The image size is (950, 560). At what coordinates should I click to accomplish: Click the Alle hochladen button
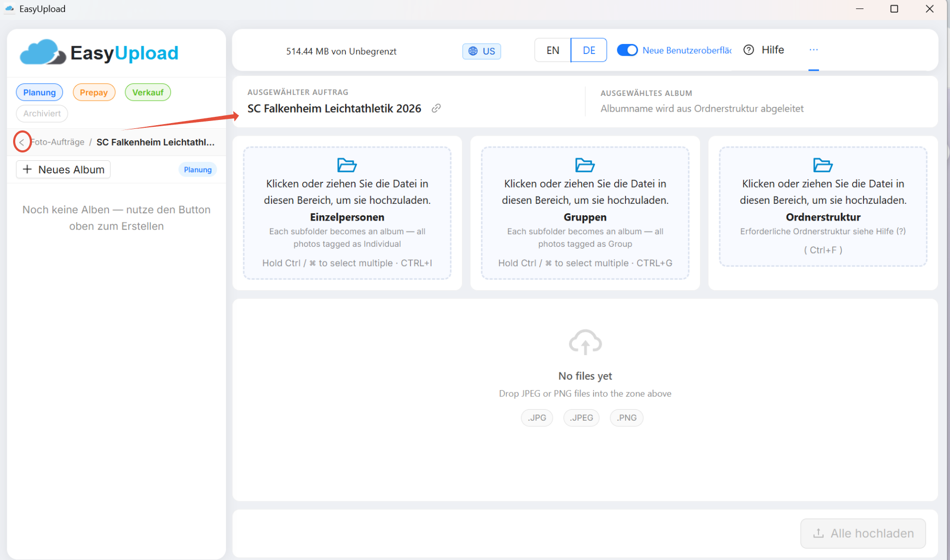[x=863, y=533]
